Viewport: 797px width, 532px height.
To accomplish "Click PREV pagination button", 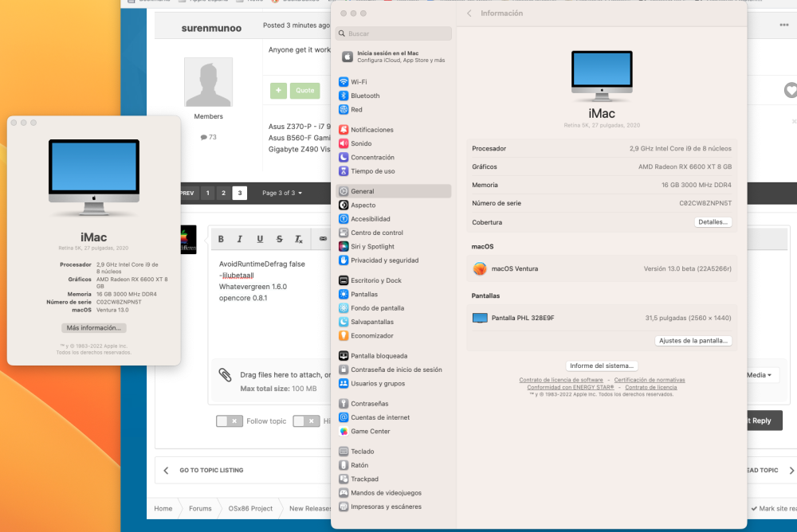I will tap(187, 193).
